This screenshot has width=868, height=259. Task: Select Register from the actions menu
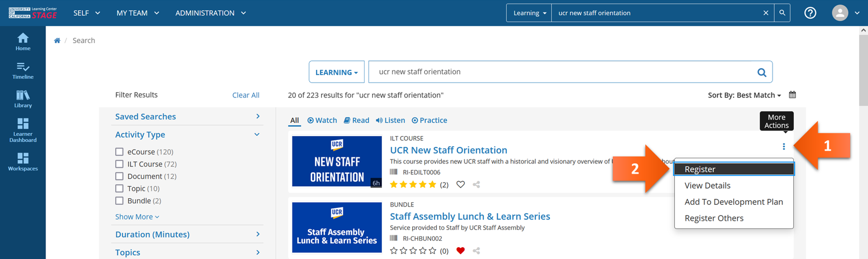click(x=733, y=169)
